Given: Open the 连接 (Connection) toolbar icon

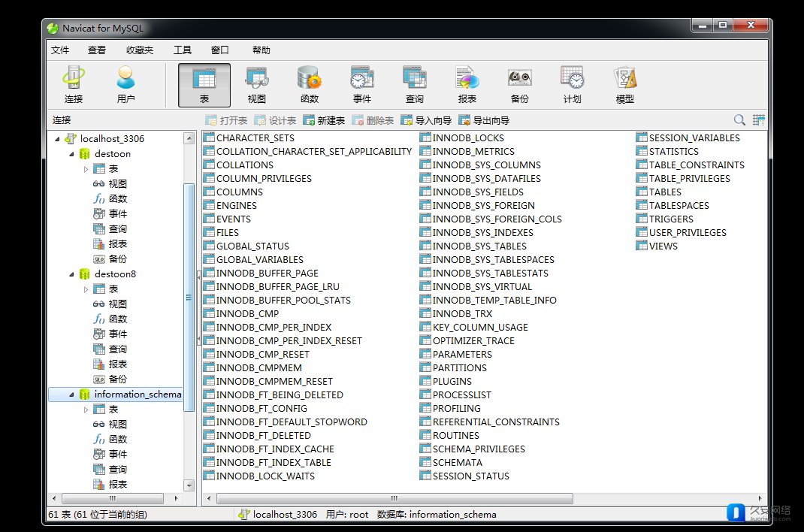Looking at the screenshot, I should tap(74, 85).
